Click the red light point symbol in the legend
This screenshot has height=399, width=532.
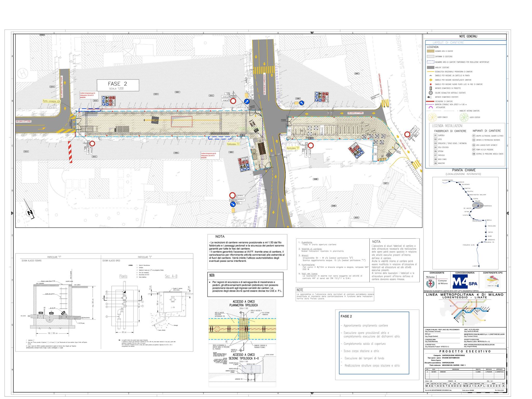click(431, 84)
